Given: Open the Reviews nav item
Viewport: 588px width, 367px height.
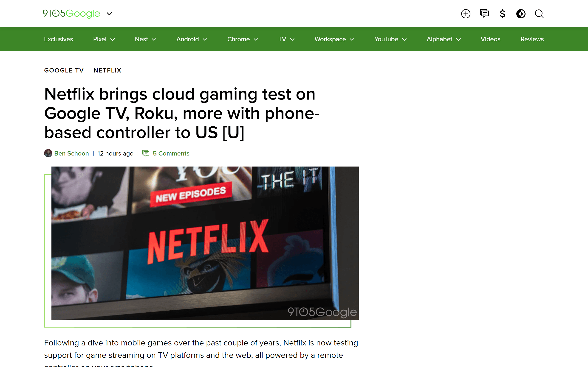Looking at the screenshot, I should [x=532, y=39].
